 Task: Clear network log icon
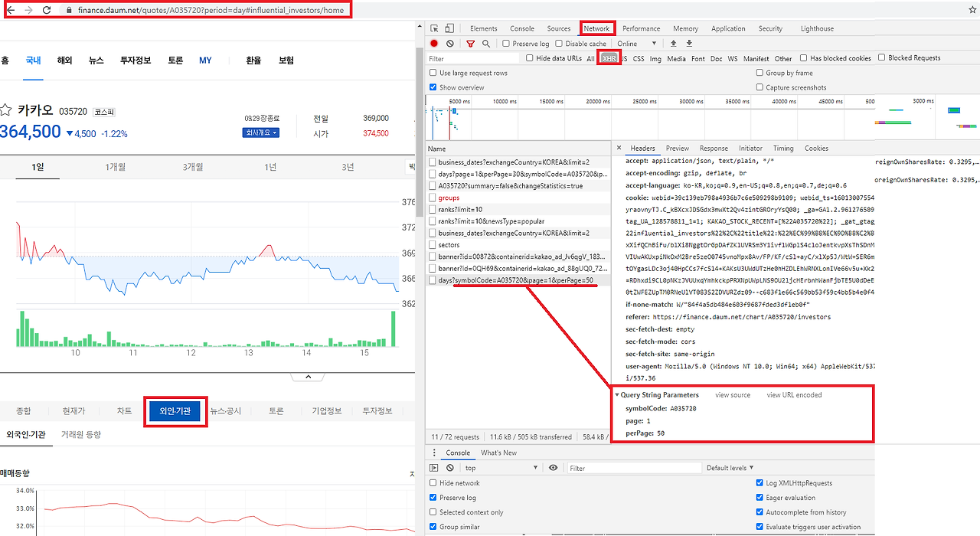[x=450, y=44]
